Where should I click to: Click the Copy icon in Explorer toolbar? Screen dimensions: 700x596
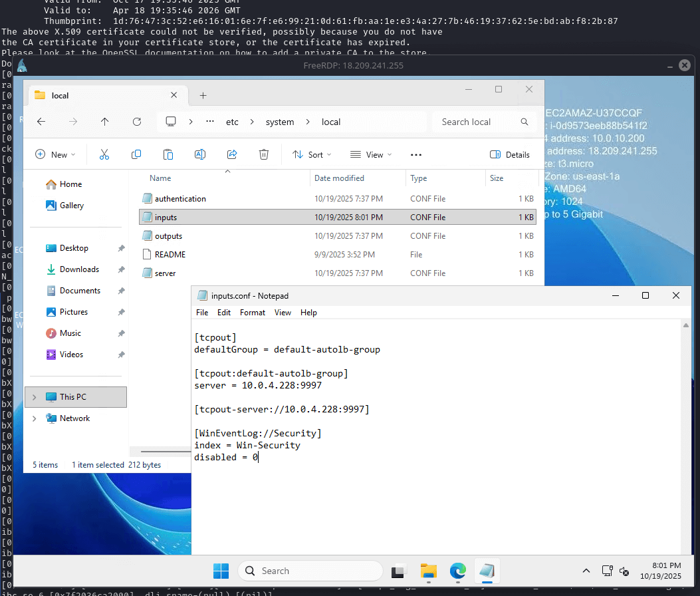[x=136, y=154]
